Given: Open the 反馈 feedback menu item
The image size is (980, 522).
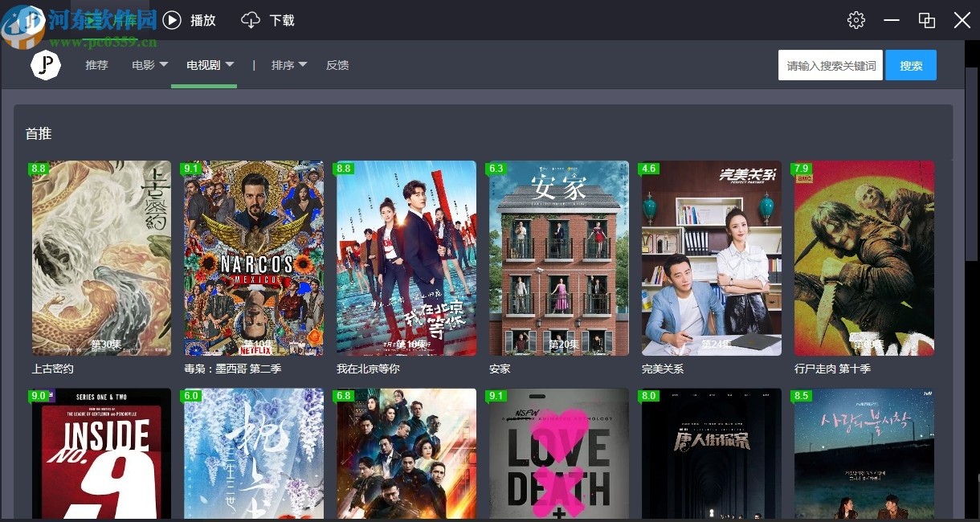Looking at the screenshot, I should (x=337, y=65).
